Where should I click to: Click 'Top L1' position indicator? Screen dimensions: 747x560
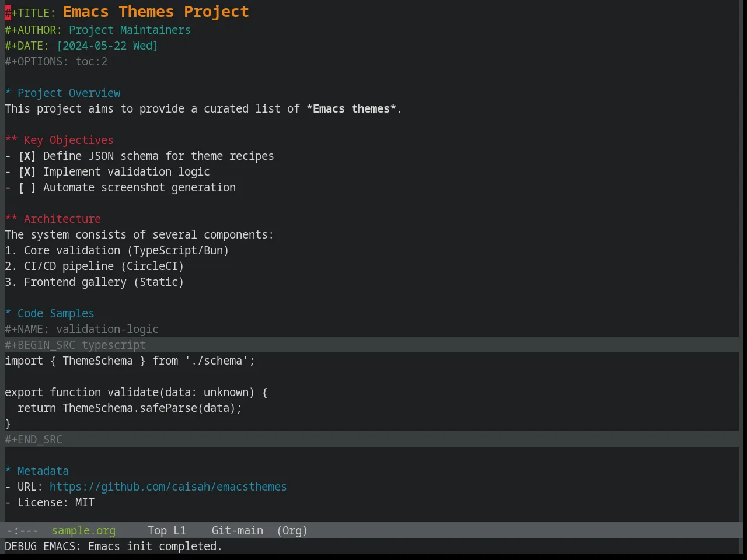pyautogui.click(x=167, y=531)
